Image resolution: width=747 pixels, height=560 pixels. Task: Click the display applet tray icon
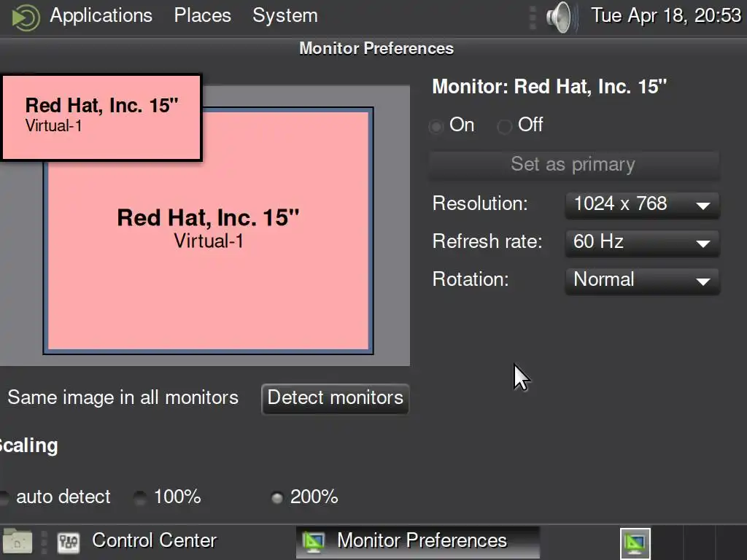pos(635,542)
